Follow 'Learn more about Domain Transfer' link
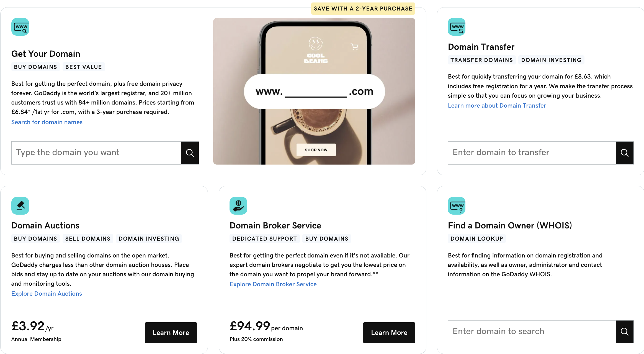 click(497, 106)
